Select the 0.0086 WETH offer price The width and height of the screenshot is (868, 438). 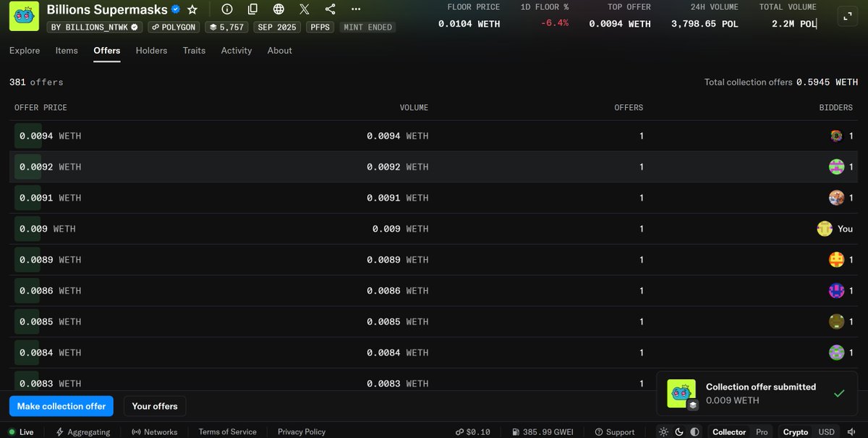(50, 291)
